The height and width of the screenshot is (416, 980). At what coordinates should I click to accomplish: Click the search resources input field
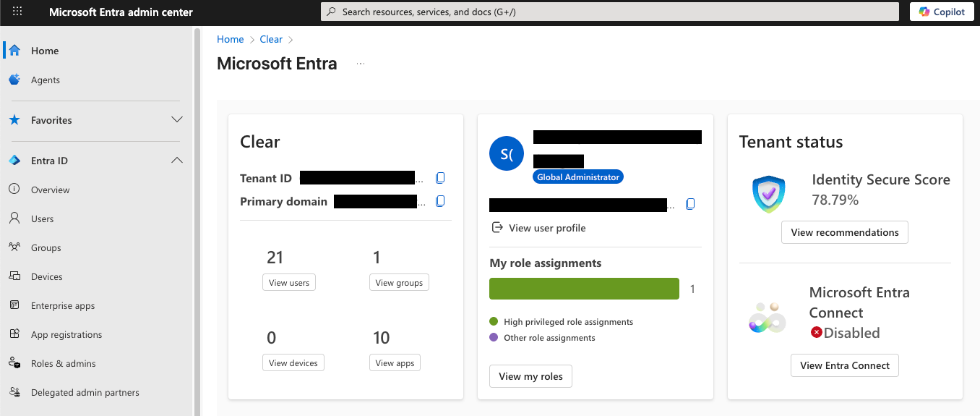(609, 12)
